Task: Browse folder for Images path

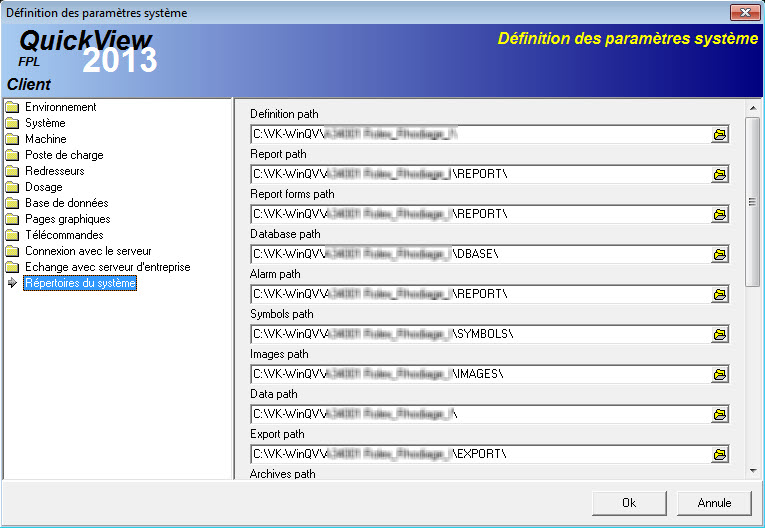Action: (720, 375)
